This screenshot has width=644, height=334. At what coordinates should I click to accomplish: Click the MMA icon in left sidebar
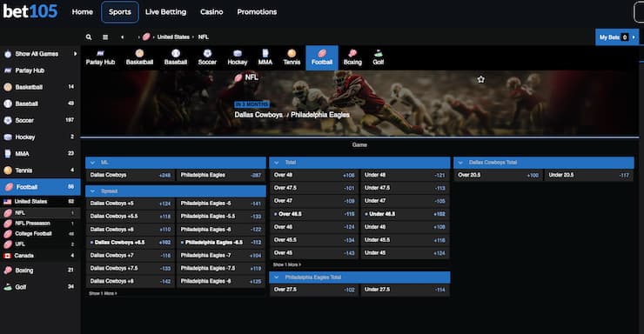[8, 154]
